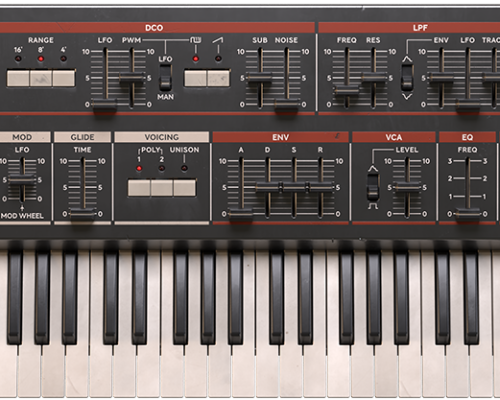This screenshot has width=500, height=400.
Task: Click the MOD WHEEL label
Action: coord(22,216)
